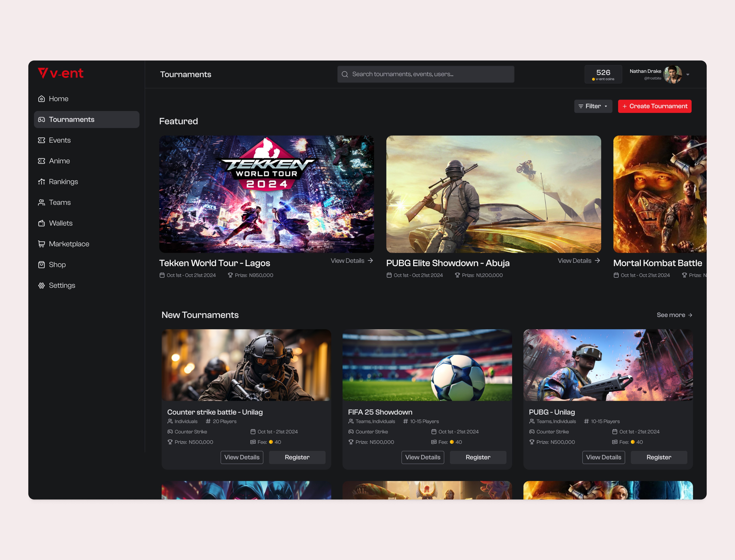The width and height of the screenshot is (735, 560).
Task: Select the Marketplace cart icon
Action: tap(41, 244)
